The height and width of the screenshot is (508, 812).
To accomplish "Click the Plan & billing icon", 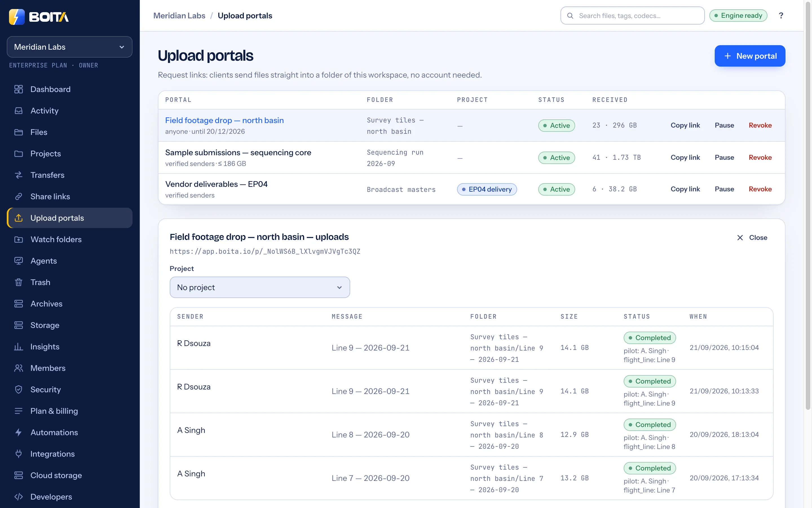I will coord(18,411).
